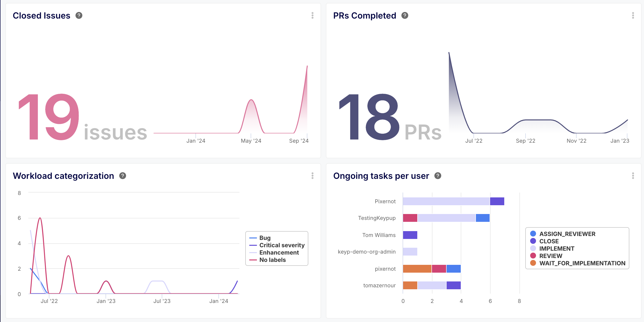Open Closed Issues card three-dot menu
The width and height of the screenshot is (644, 322).
pos(312,15)
